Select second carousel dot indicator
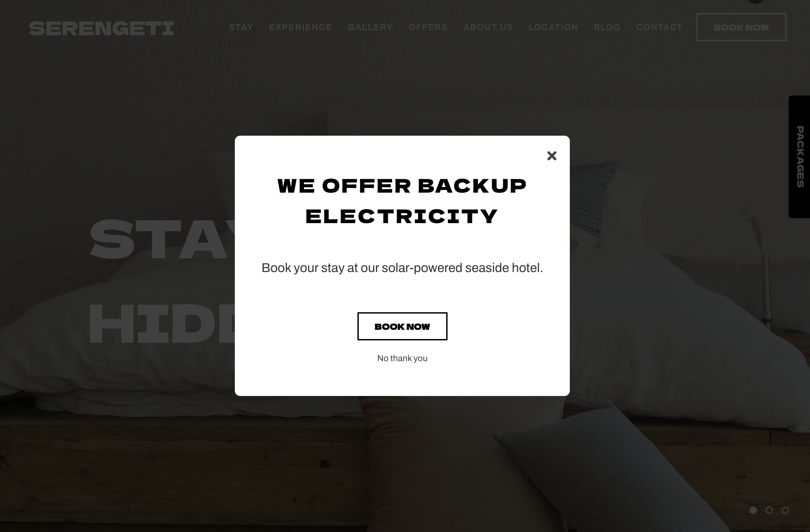The width and height of the screenshot is (810, 532). coord(769,510)
